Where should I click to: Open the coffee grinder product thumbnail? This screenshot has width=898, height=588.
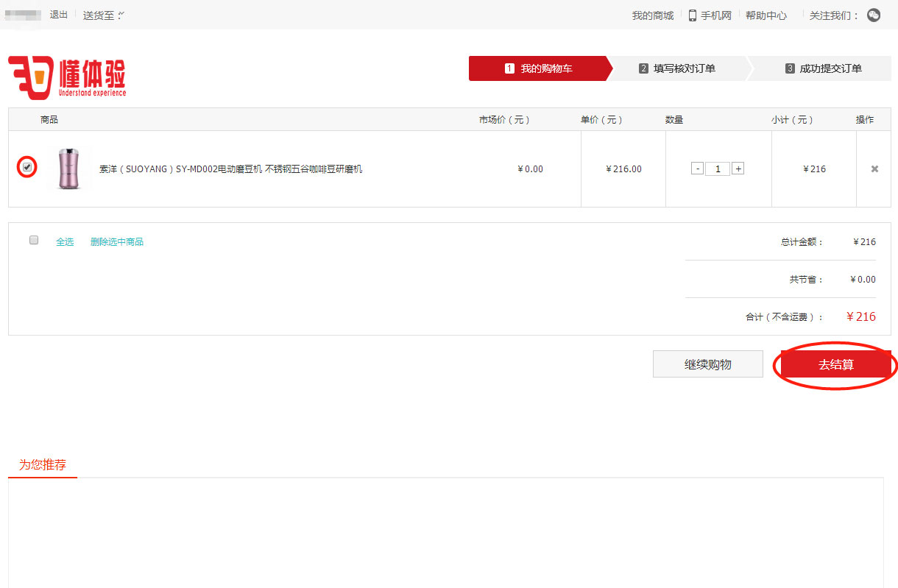(68, 169)
